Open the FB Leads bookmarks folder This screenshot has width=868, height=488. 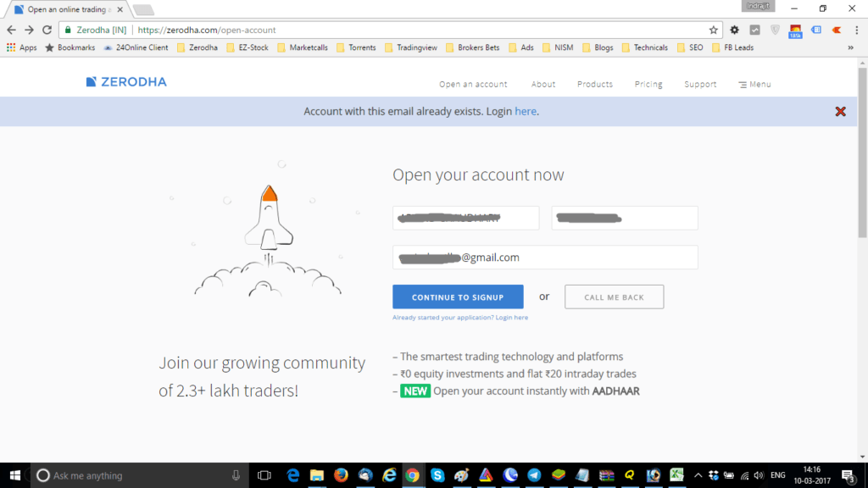click(733, 47)
